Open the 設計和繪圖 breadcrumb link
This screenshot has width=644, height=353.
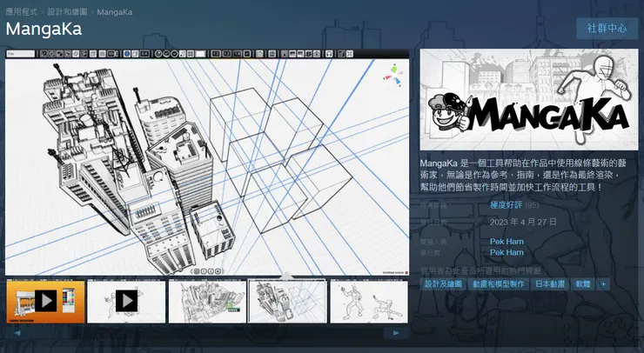click(67, 12)
